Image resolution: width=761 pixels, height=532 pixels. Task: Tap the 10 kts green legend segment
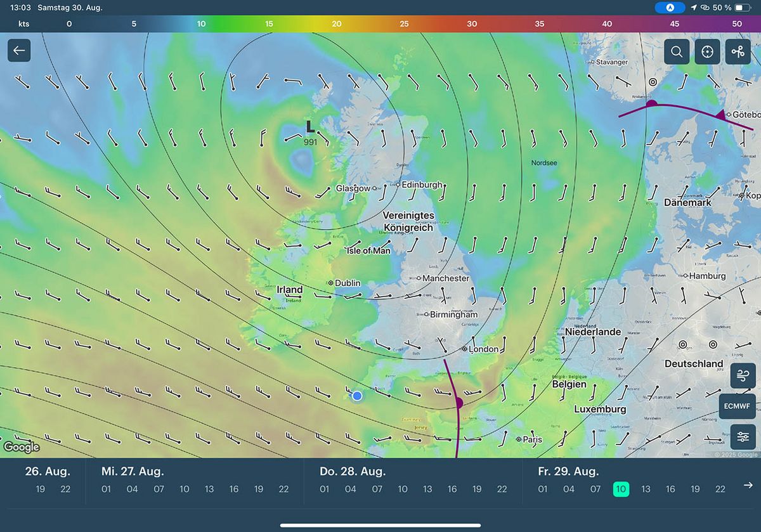pyautogui.click(x=201, y=23)
